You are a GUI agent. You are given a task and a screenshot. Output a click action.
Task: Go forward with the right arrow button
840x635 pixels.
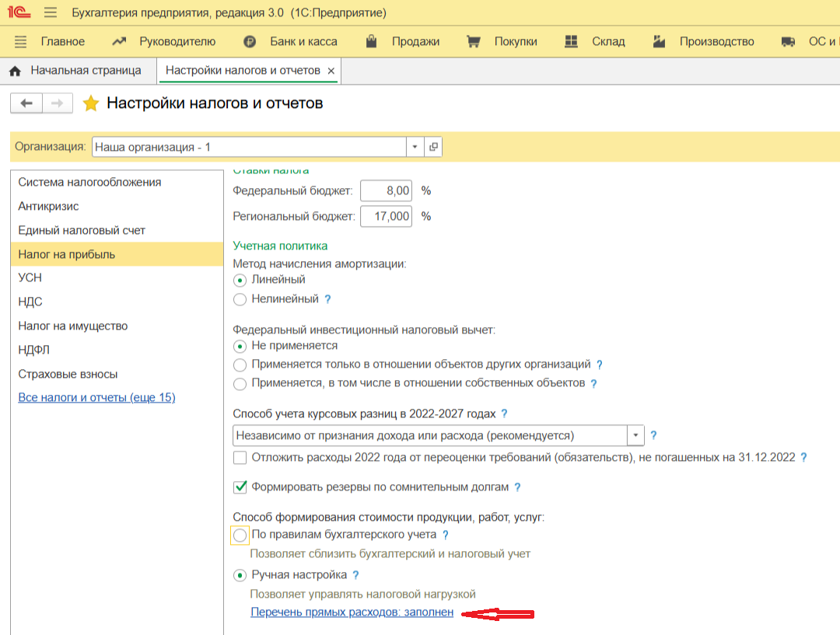point(58,103)
